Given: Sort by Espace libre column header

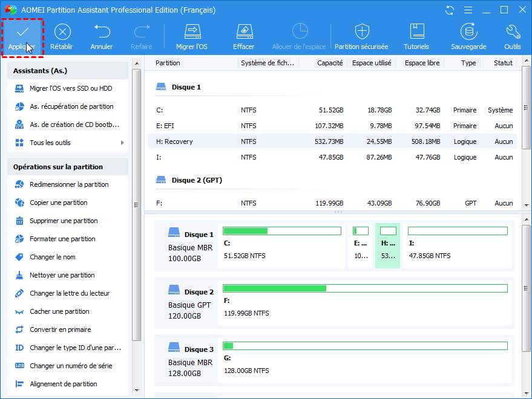Looking at the screenshot, I should coord(422,63).
